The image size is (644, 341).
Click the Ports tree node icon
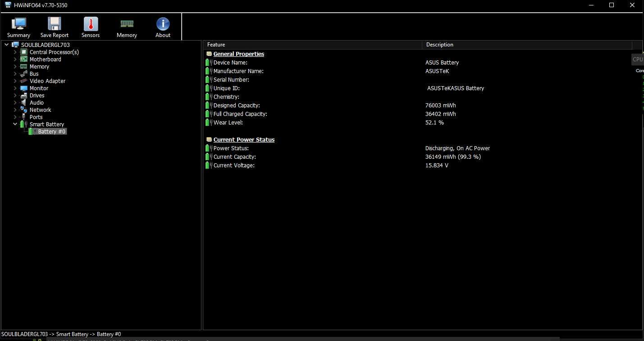(24, 117)
